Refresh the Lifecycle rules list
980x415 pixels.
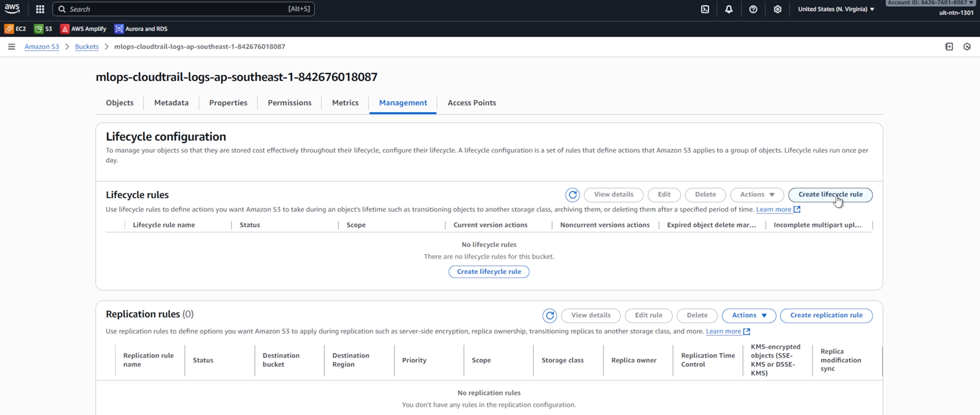click(x=572, y=195)
